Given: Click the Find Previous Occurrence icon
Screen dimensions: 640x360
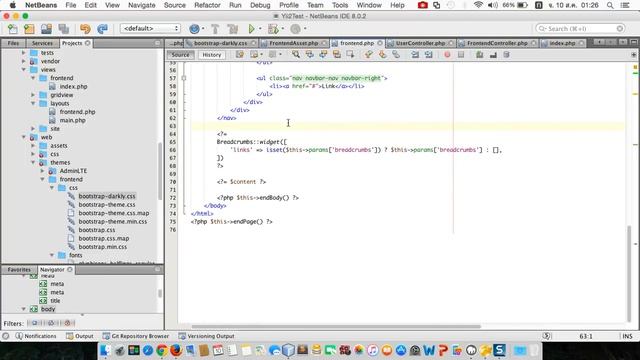Looking at the screenshot, I should (309, 55).
